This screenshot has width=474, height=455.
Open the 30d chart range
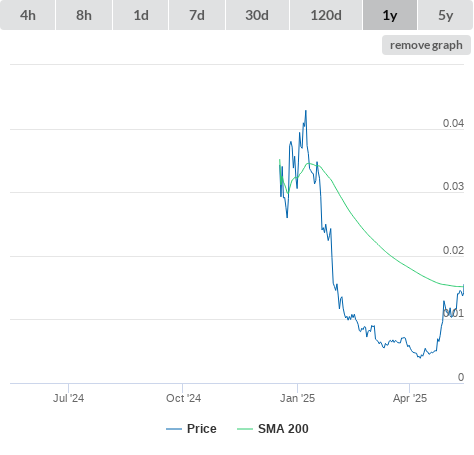(257, 15)
